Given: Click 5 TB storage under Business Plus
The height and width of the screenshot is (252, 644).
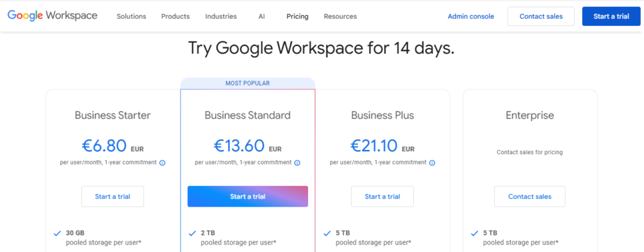Looking at the screenshot, I should point(343,233).
